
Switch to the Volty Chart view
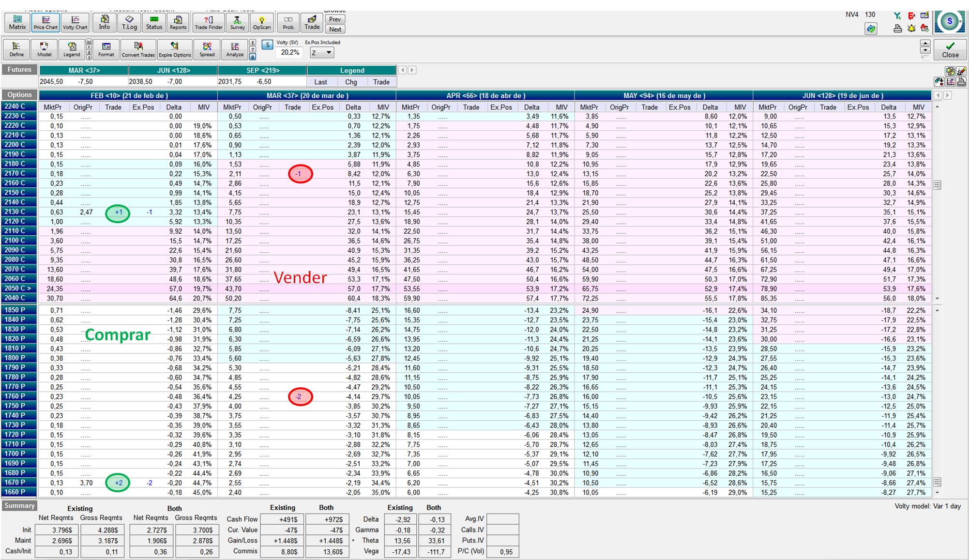[75, 22]
